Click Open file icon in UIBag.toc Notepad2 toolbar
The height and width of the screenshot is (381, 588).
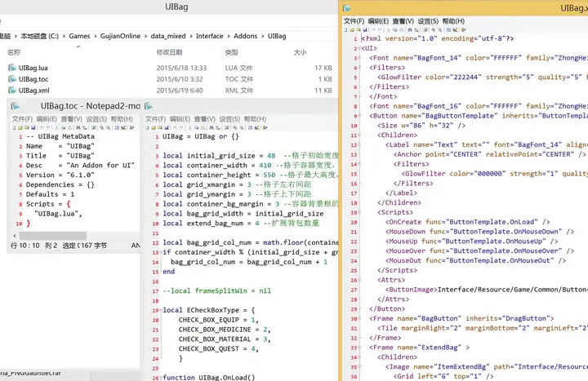pyautogui.click(x=20, y=128)
